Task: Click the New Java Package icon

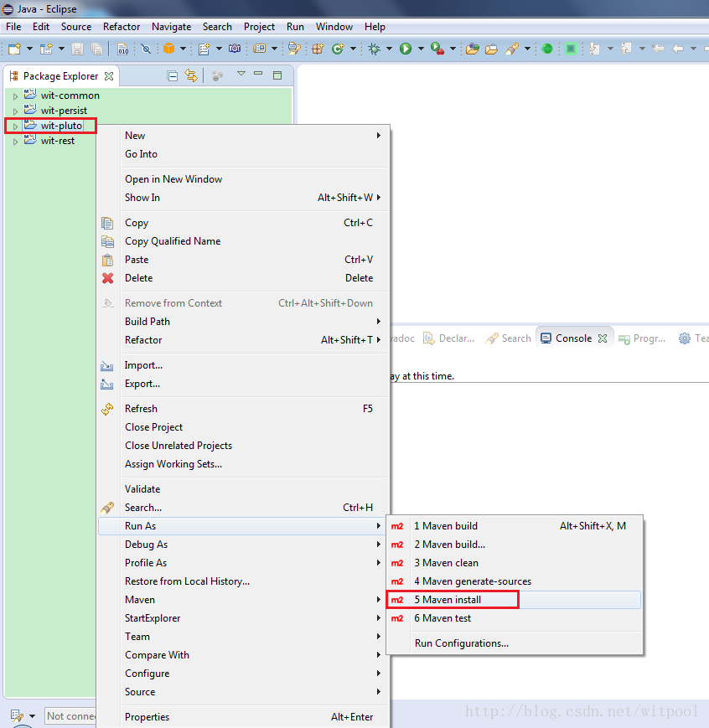Action: point(318,49)
